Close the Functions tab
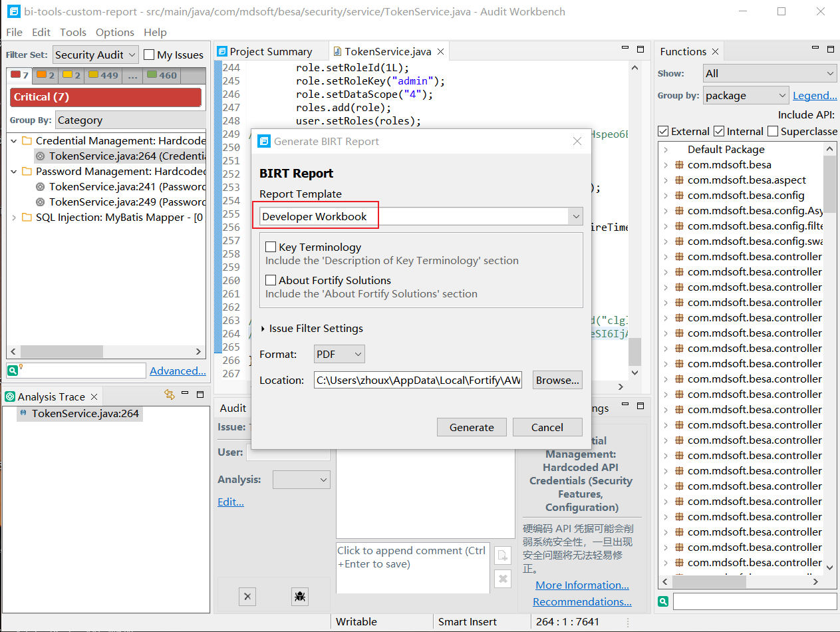This screenshot has width=840, height=632. pos(715,51)
